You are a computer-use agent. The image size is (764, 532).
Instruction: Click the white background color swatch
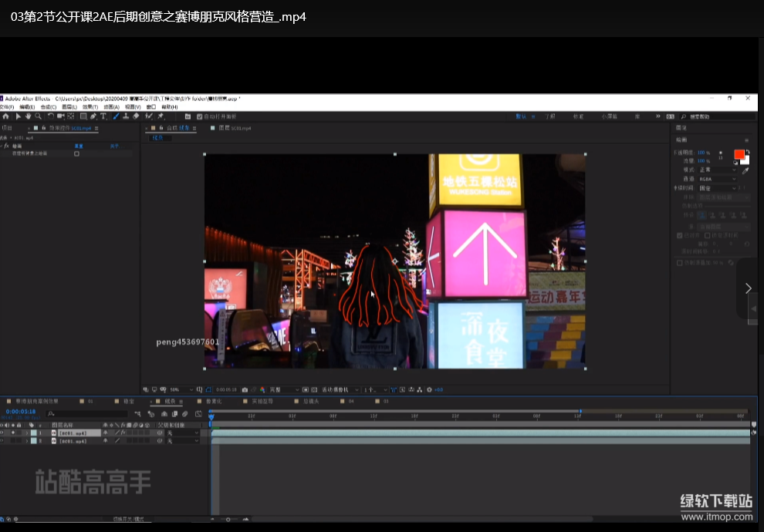[x=745, y=160]
